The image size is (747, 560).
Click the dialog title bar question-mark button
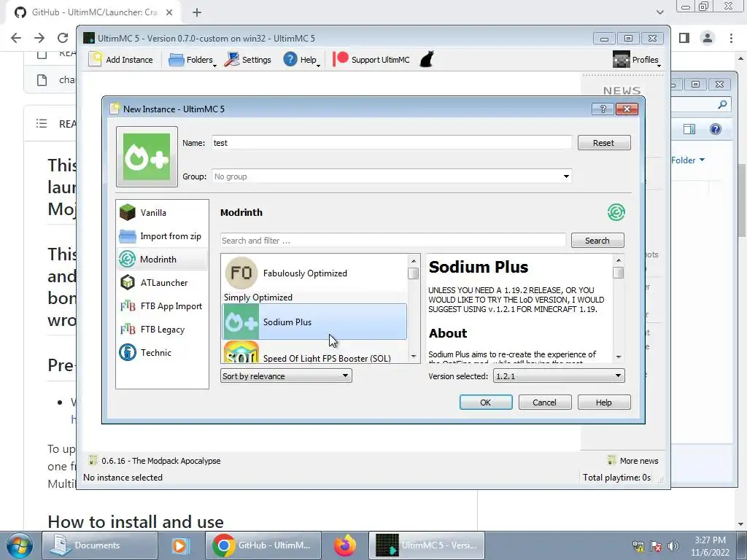point(603,109)
